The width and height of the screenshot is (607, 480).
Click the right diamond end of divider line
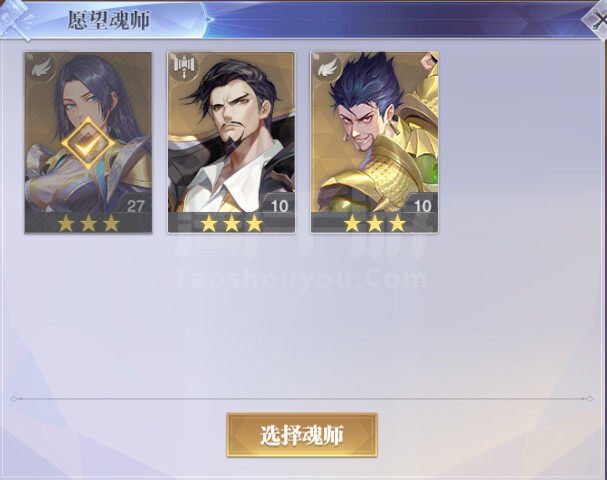[589, 399]
